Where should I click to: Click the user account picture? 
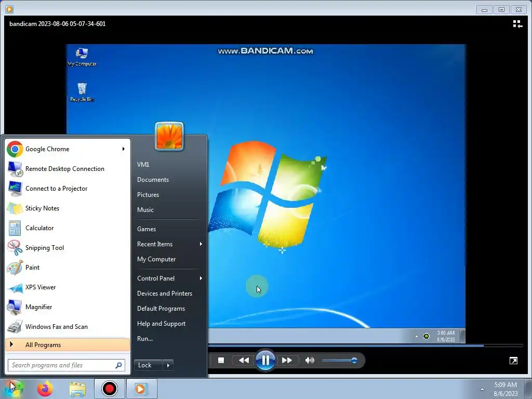[x=169, y=136]
